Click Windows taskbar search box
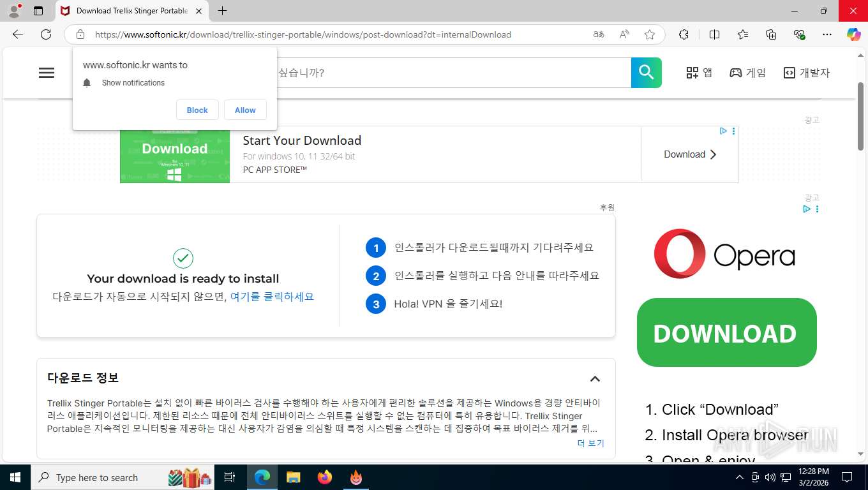Viewport: 868px width, 490px height. point(123,477)
